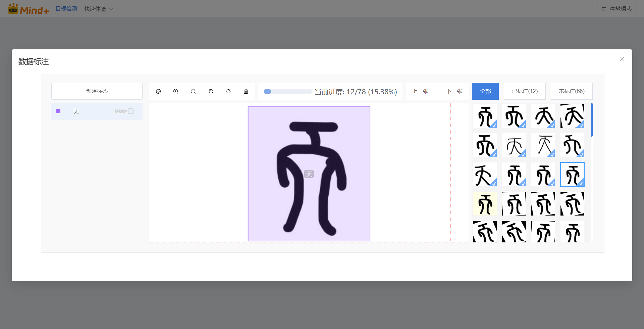Go to previous image via 上一张

click(420, 91)
